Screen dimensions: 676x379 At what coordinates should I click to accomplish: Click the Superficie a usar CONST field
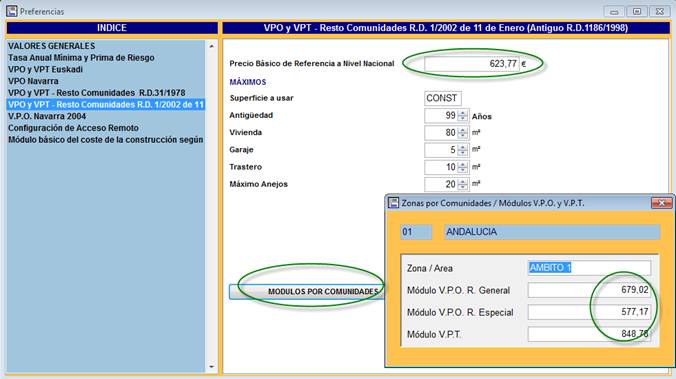[443, 98]
